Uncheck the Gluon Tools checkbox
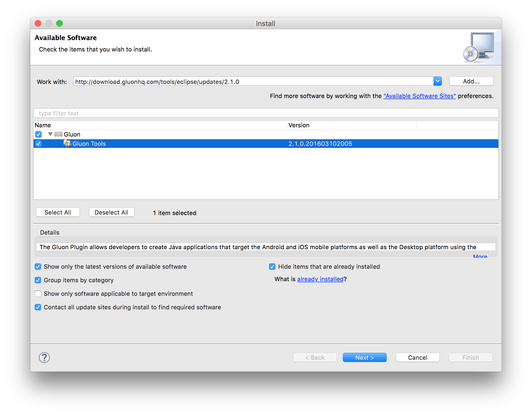Screen dimensions: 532x415 38,144
